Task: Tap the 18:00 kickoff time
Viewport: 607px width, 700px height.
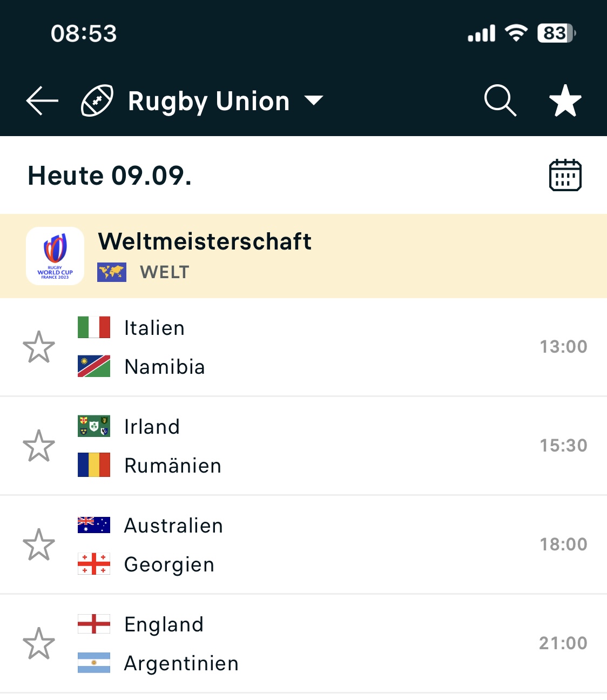Action: [563, 544]
